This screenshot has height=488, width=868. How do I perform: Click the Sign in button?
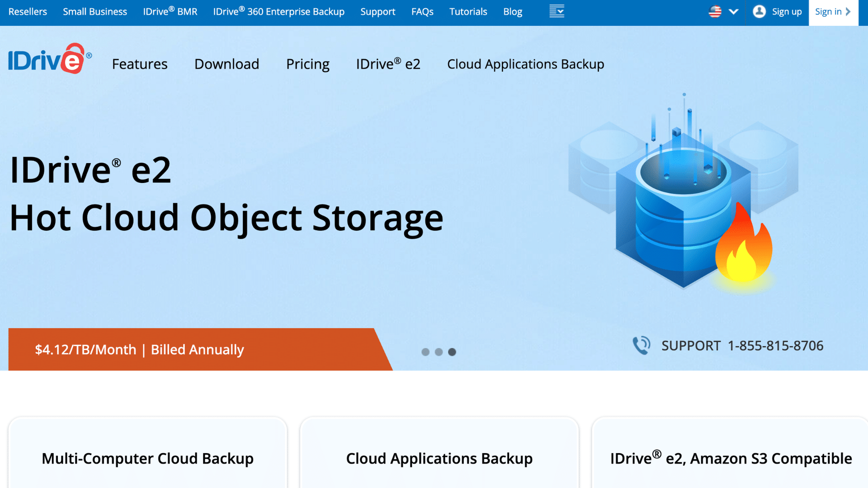pos(833,13)
